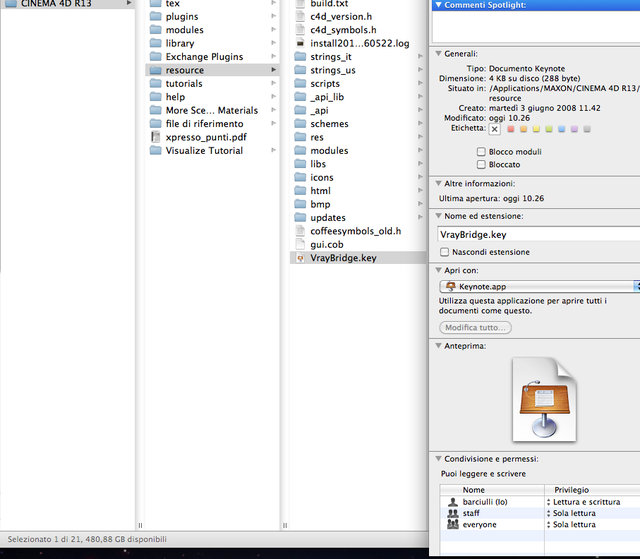
Task: Click the everyone group icon
Action: click(x=453, y=524)
